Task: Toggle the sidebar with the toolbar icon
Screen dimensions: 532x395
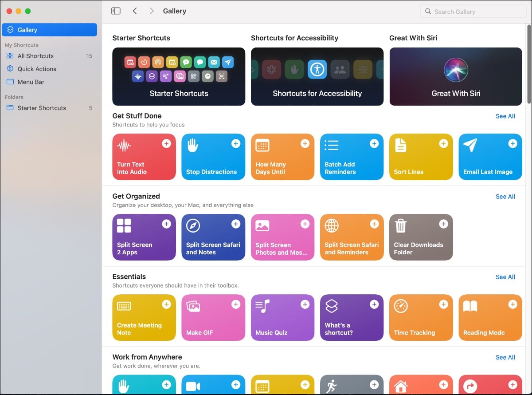Action: point(116,11)
